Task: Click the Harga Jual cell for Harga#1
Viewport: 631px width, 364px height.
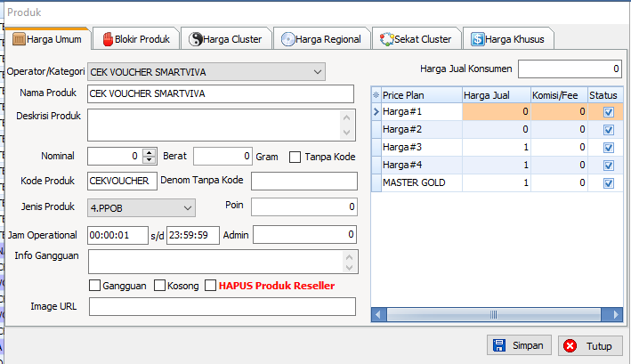Action: click(497, 111)
